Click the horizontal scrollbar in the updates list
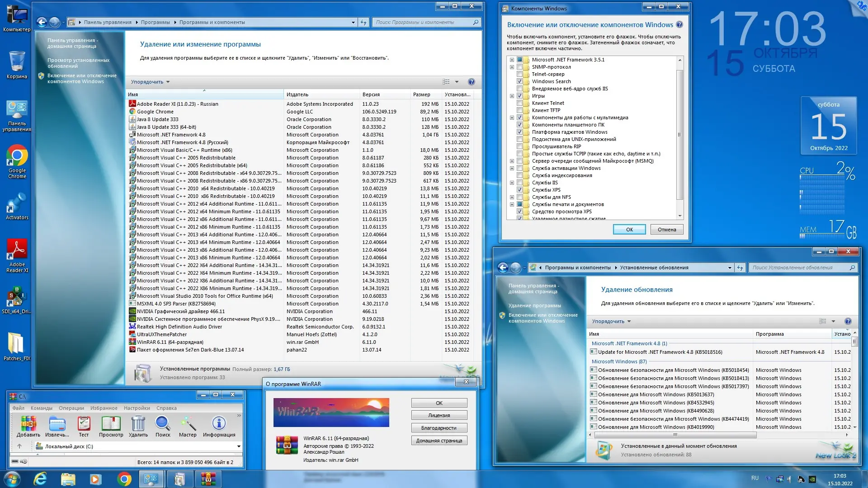 (x=675, y=435)
